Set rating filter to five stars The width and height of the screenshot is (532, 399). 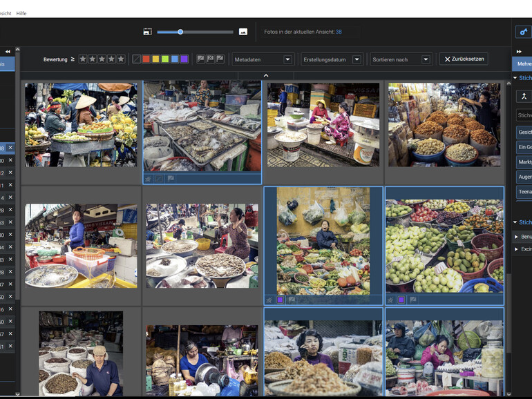click(121, 59)
